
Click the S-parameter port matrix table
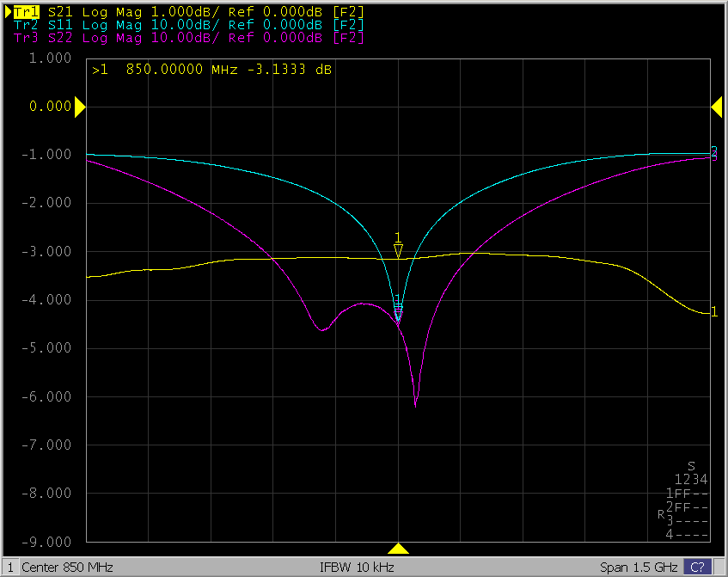(688, 500)
